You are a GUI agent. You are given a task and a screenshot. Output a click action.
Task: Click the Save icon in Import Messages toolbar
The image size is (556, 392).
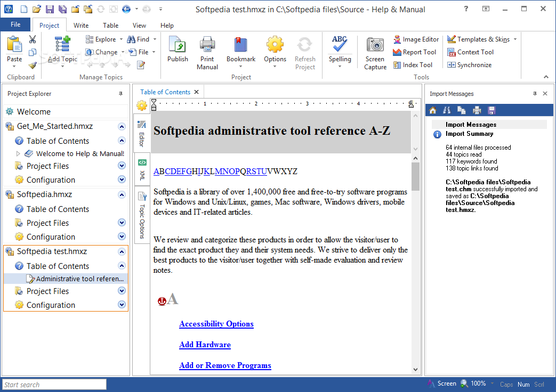coord(491,110)
